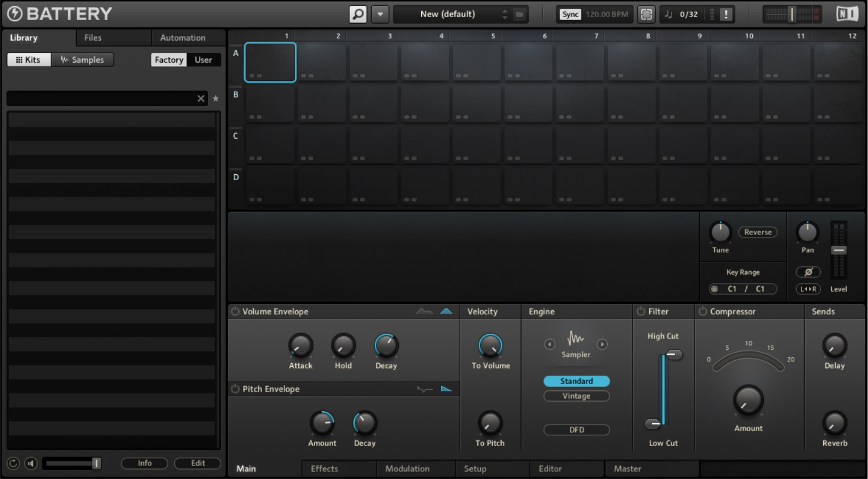Image resolution: width=868 pixels, height=479 pixels.
Task: Click the Tune knob
Action: 720,232
